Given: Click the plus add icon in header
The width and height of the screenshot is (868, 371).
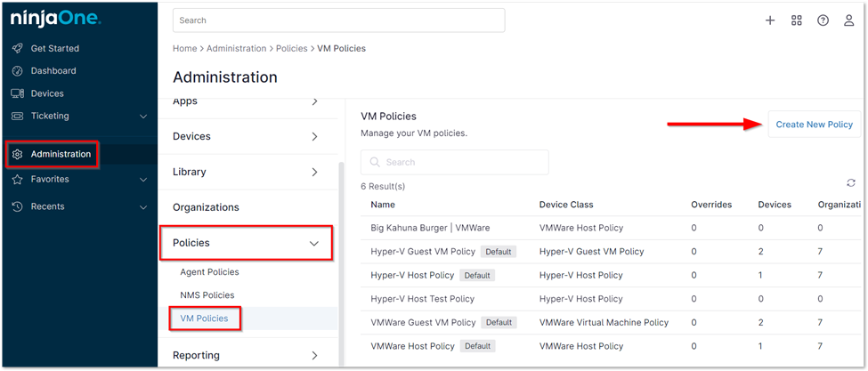Looking at the screenshot, I should [x=770, y=20].
